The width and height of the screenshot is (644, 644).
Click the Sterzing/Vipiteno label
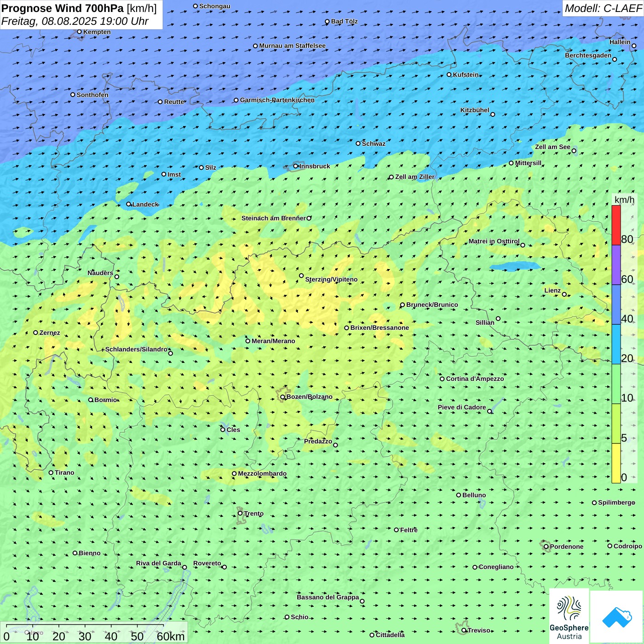pos(331,279)
